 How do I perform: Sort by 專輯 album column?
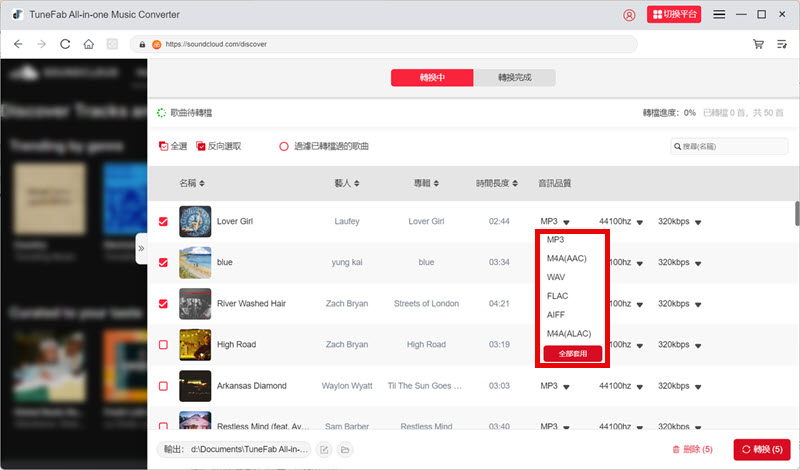pyautogui.click(x=426, y=183)
